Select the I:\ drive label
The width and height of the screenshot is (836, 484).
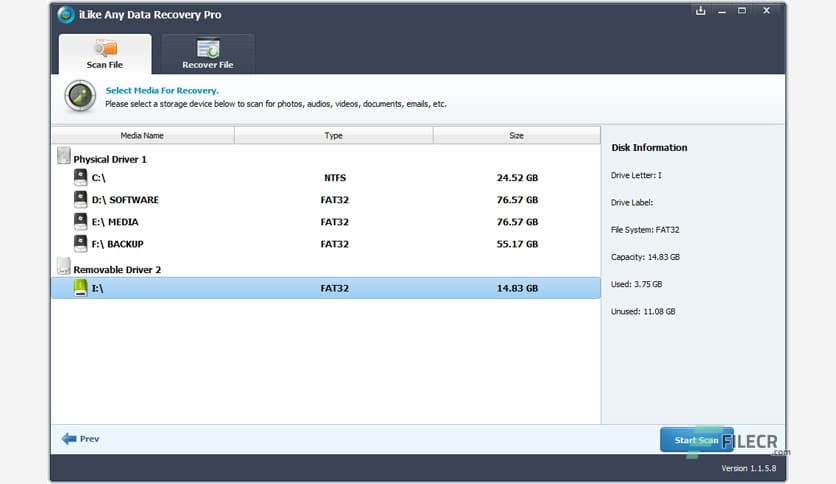pos(98,288)
